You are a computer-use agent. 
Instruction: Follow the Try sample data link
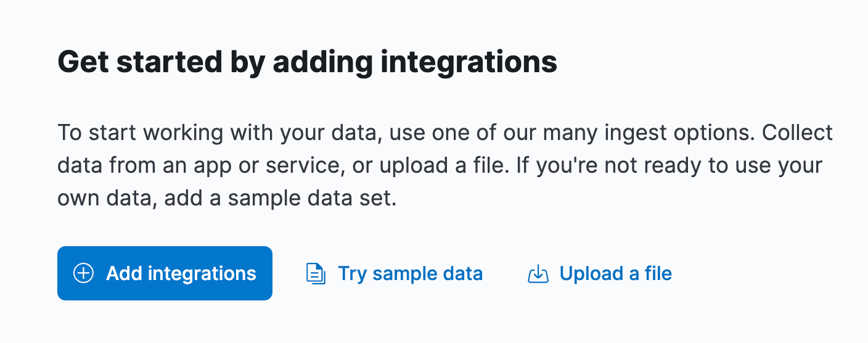(x=395, y=273)
